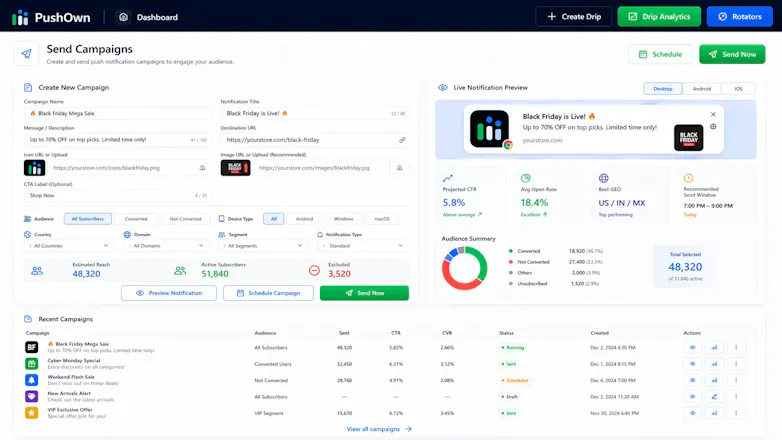Viewport: 782px width, 440px height.
Task: Preview Cyber Monday Special campaign via eye icon
Action: click(x=692, y=364)
